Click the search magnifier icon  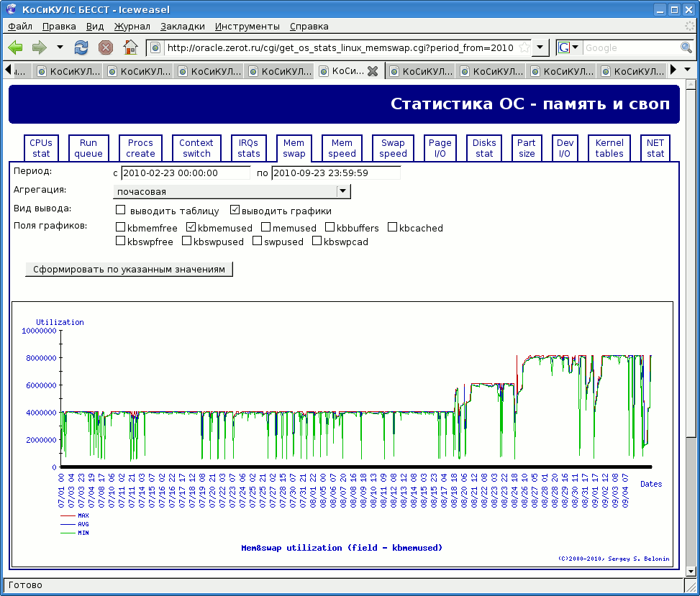[686, 47]
